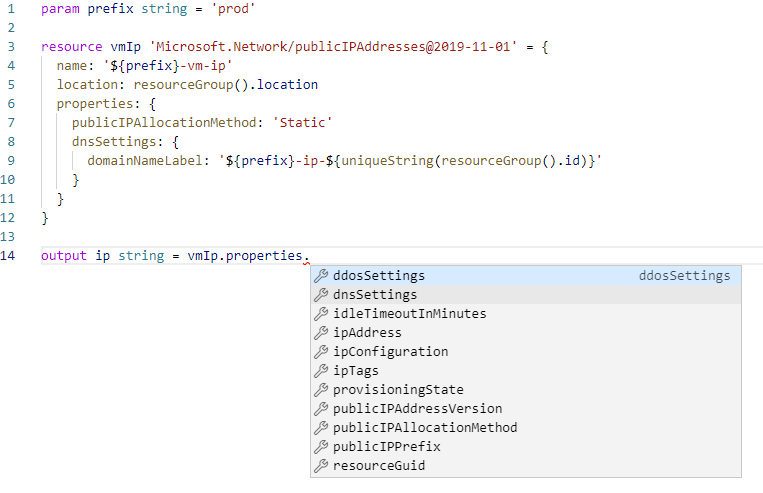Click the wrench icon beside ipAddress
This screenshot has width=763, height=493.
pos(321,333)
